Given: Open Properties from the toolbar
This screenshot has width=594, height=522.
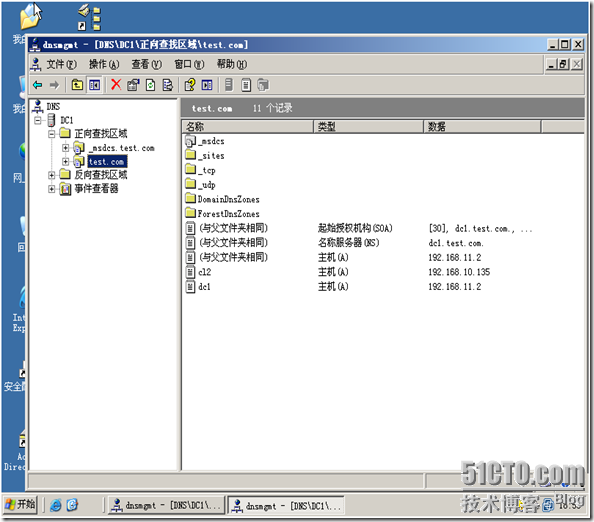Looking at the screenshot, I should [x=133, y=85].
